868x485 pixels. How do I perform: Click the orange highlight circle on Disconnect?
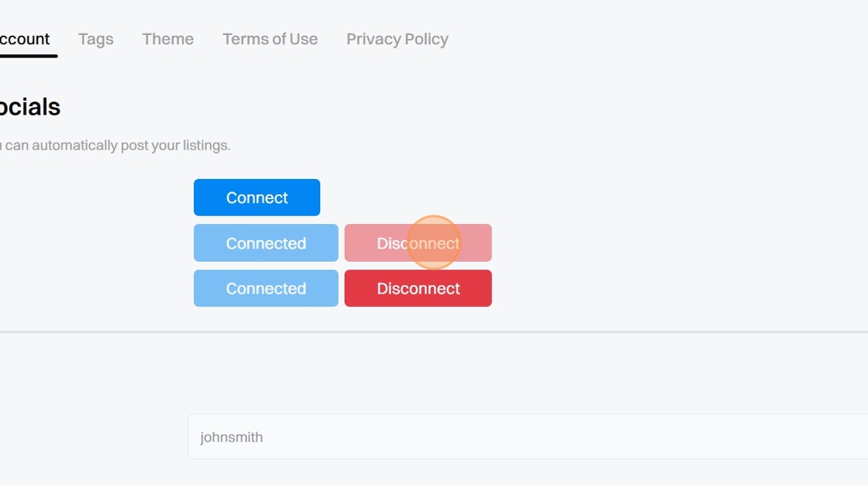(x=433, y=242)
